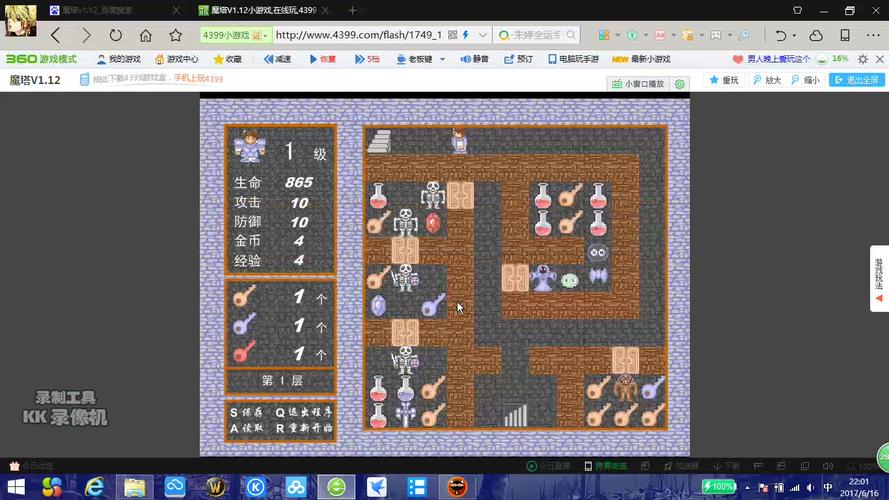Click the 减速 slow-down button
This screenshot has width=889, height=500.
tap(277, 59)
